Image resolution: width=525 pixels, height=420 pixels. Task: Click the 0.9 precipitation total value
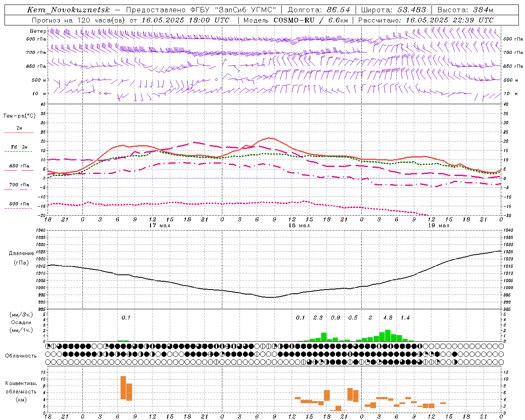pyautogui.click(x=336, y=317)
